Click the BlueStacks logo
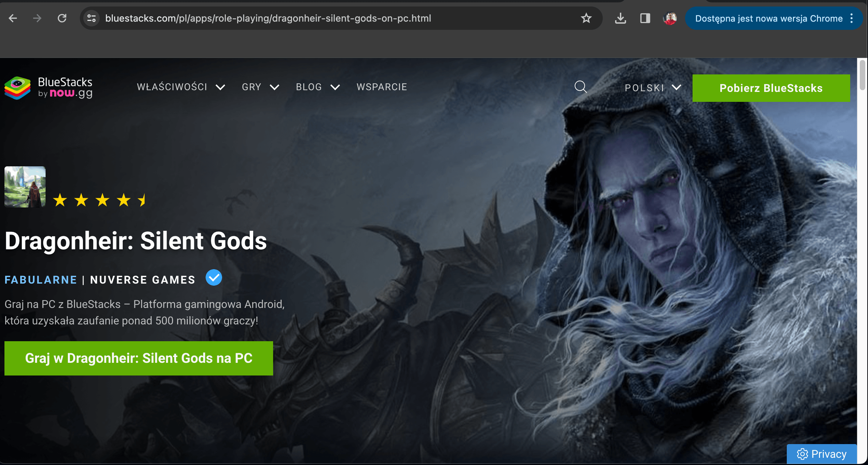The height and width of the screenshot is (465, 868). pyautogui.click(x=48, y=88)
